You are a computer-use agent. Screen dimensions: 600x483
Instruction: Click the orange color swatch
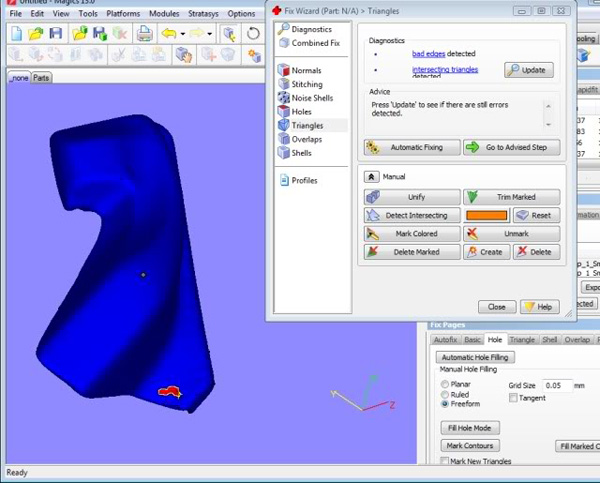click(487, 215)
